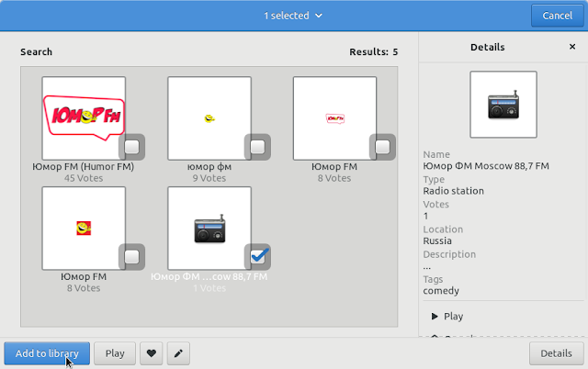Check the box for Юмор FM with red square logo
The width and height of the screenshot is (588, 369).
(131, 257)
